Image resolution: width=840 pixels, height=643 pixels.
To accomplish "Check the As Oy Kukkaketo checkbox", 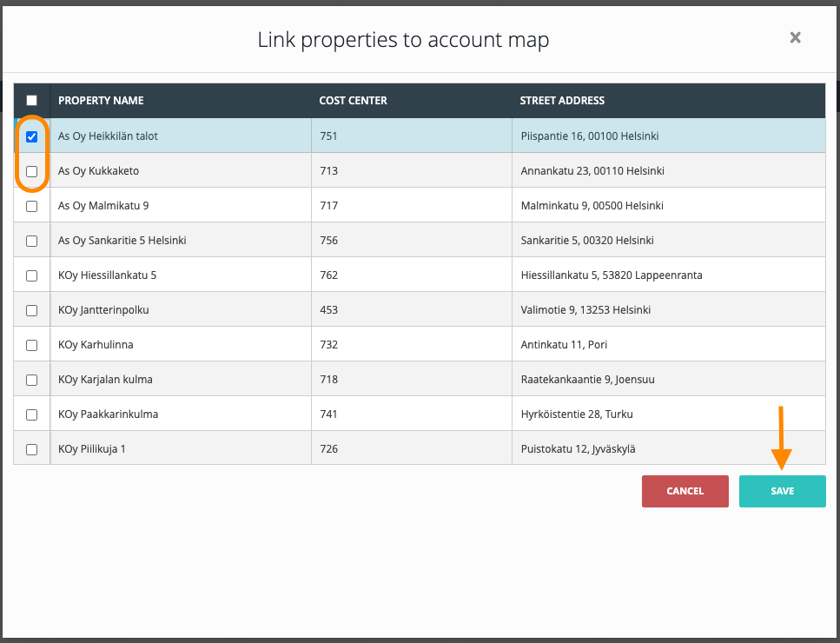I will coord(32,171).
